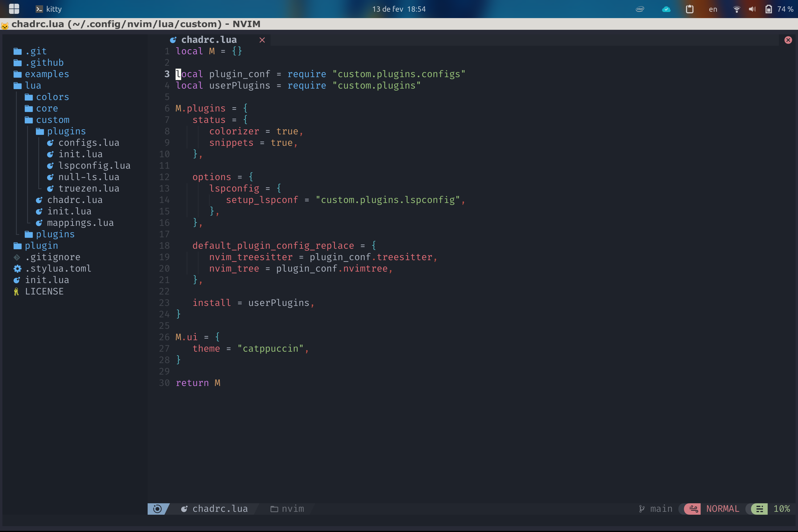Screen dimensions: 798x532
Task: Click the git branch icon before main
Action: 641,509
